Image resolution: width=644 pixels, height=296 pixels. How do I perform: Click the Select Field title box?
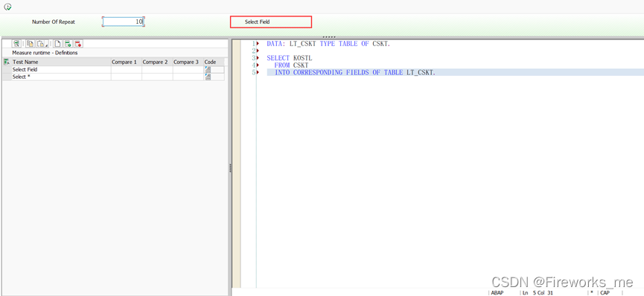271,22
